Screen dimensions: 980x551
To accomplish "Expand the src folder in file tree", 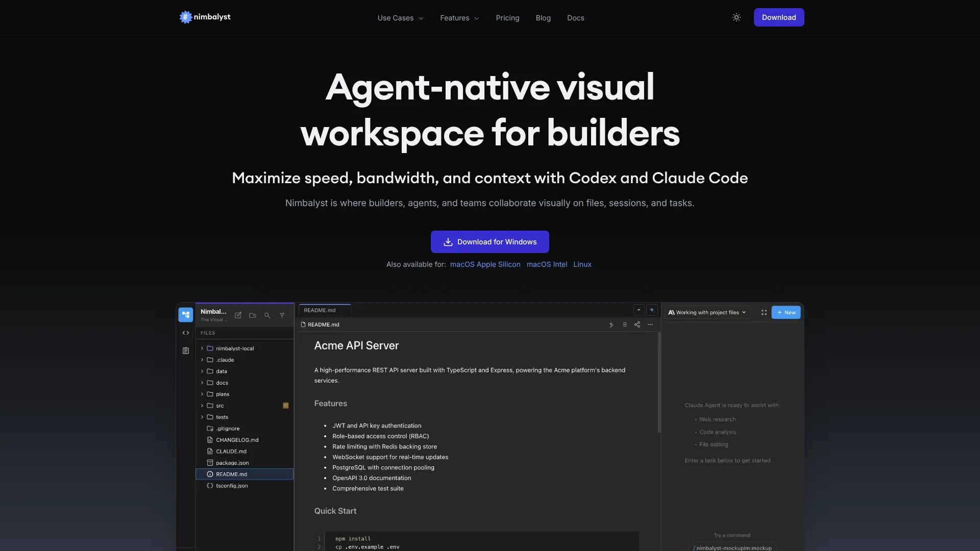I will (x=219, y=406).
